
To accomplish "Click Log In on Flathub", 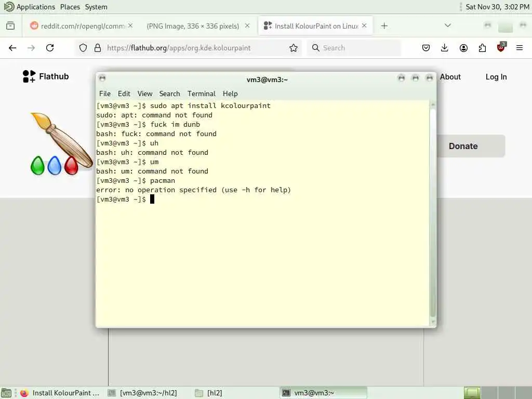I will (x=496, y=77).
